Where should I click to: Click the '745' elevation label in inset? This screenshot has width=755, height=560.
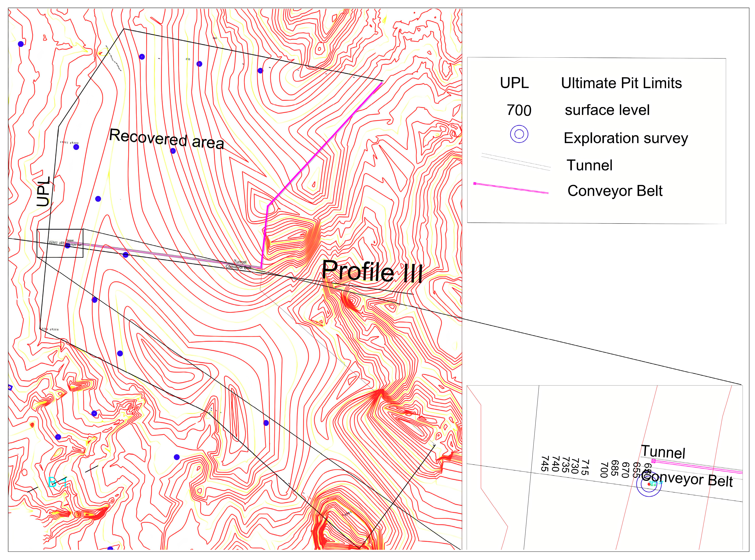click(545, 463)
